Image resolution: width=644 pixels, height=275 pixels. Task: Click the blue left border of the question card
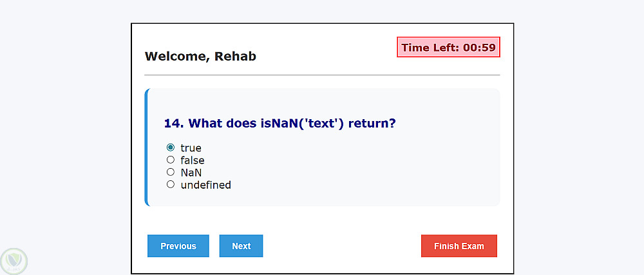(146, 147)
